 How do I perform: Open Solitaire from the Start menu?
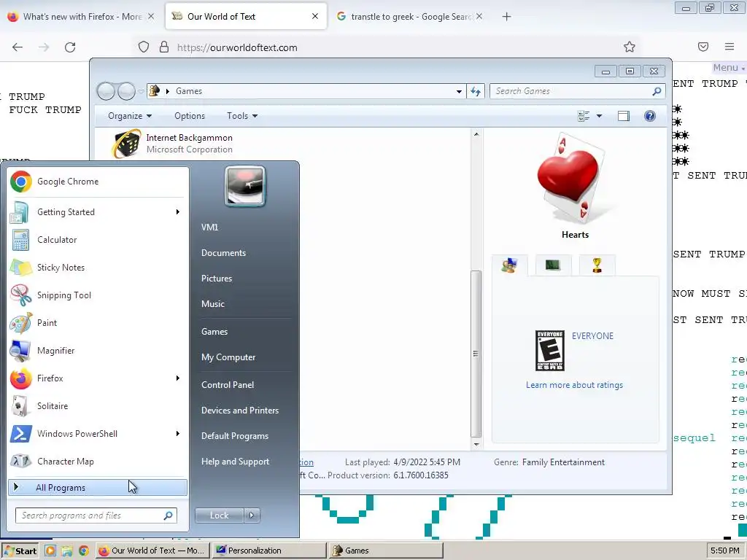[98, 405]
